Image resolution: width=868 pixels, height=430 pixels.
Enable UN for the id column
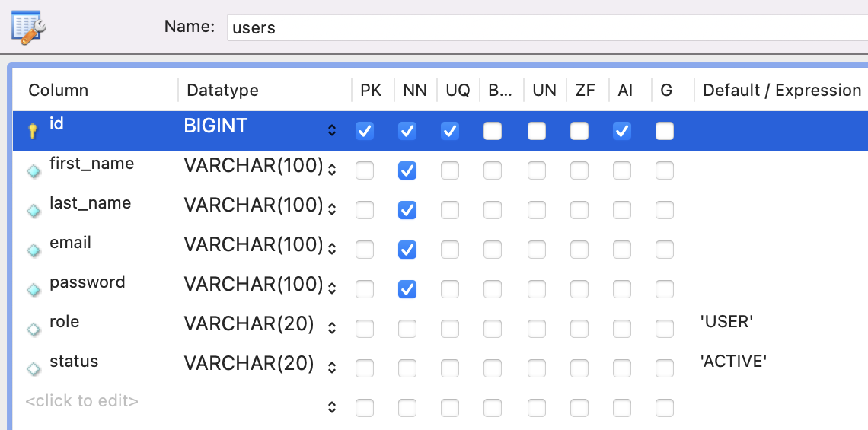point(537,131)
